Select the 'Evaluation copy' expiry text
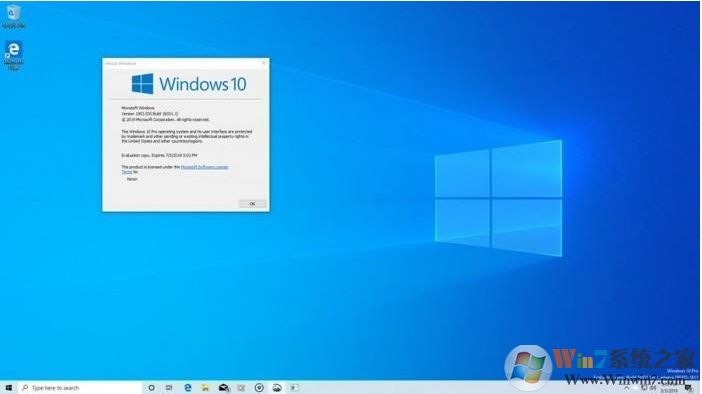Viewport: 702px width, 394px height. 159,155
